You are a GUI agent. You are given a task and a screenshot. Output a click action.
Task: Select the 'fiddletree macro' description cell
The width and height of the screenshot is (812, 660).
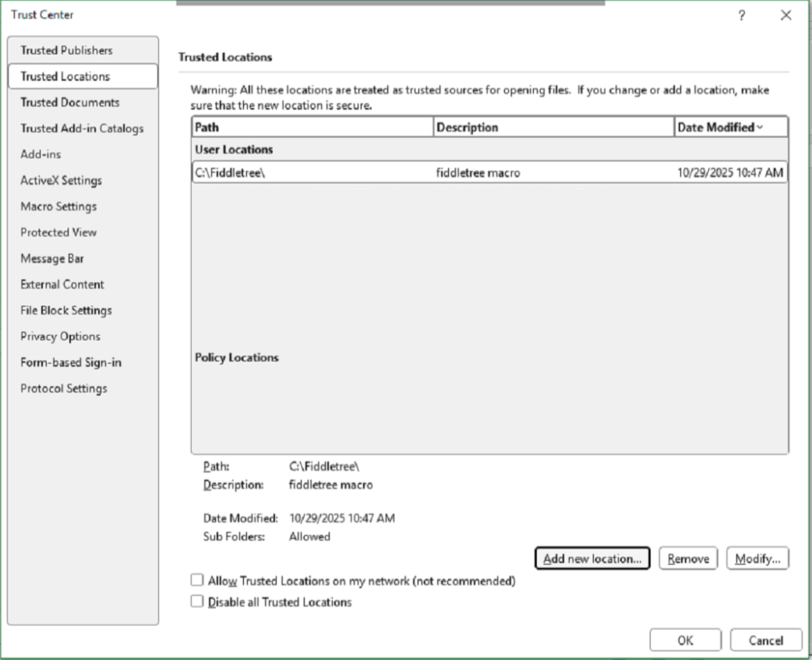click(478, 173)
